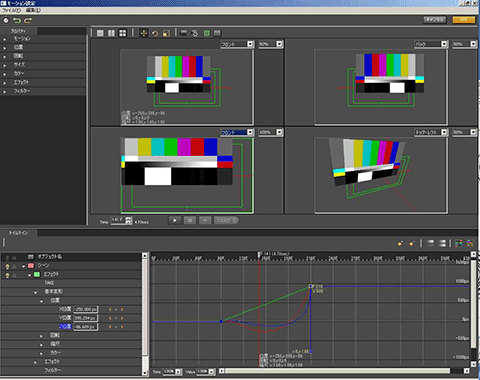Expand モーション in properties panel
Screen dimensions: 480x380
(5, 39)
